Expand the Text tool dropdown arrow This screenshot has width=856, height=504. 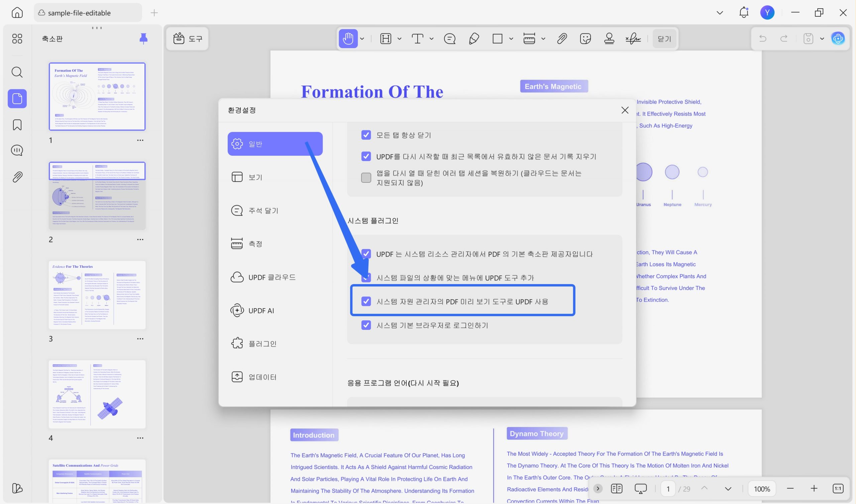pos(431,39)
